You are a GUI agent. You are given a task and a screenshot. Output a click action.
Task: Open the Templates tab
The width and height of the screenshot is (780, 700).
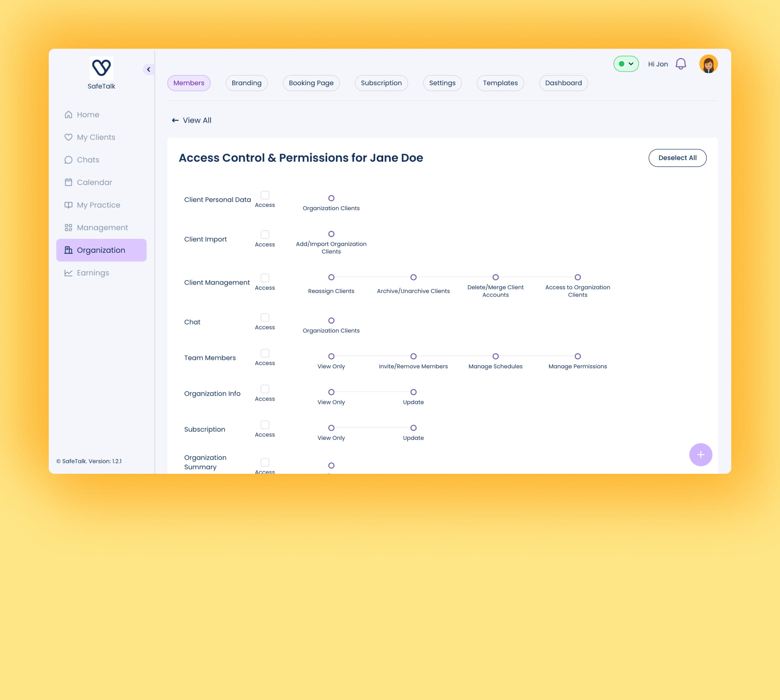500,83
